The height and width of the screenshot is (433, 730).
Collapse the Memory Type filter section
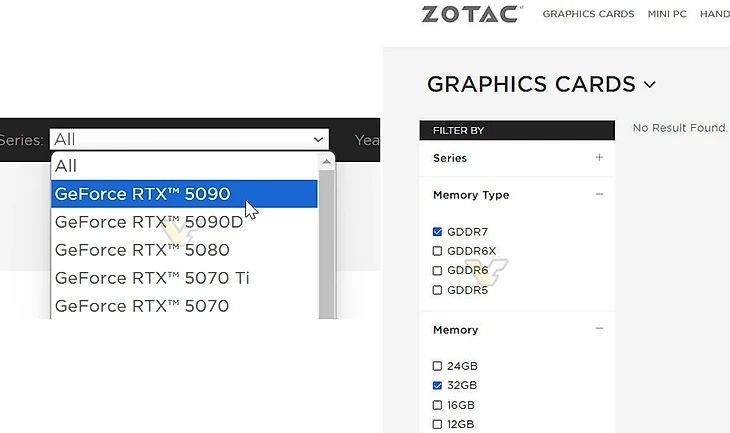coord(599,195)
